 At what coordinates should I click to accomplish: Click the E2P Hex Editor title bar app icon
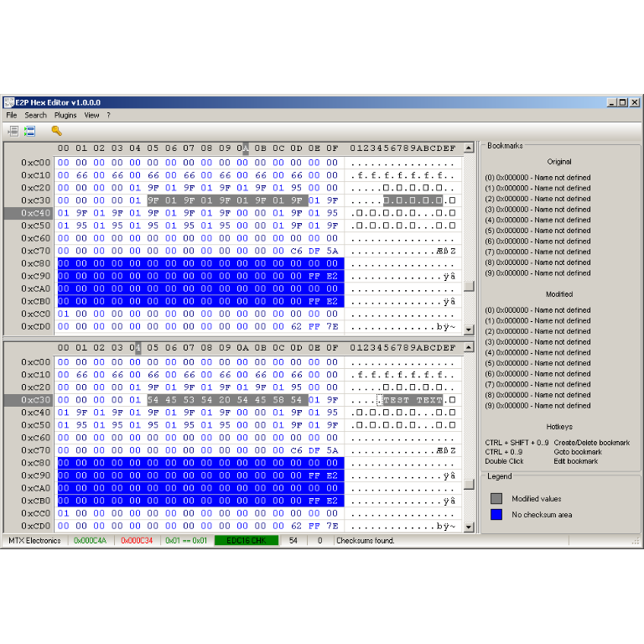[x=9, y=102]
